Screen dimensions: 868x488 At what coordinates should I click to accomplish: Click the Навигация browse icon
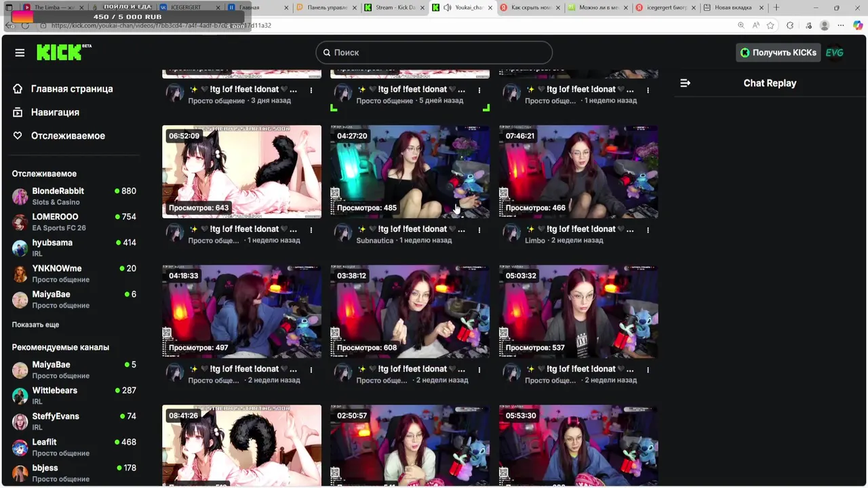[x=18, y=112]
